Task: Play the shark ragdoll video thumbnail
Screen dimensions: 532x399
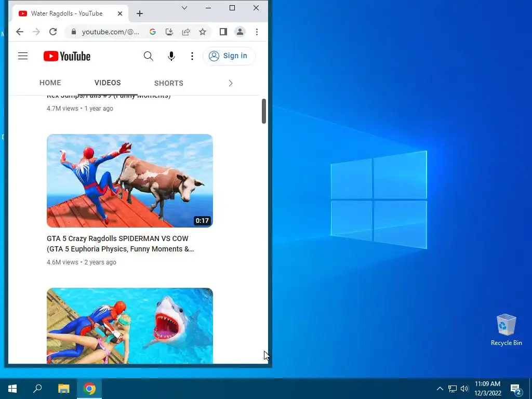Action: coord(130,326)
